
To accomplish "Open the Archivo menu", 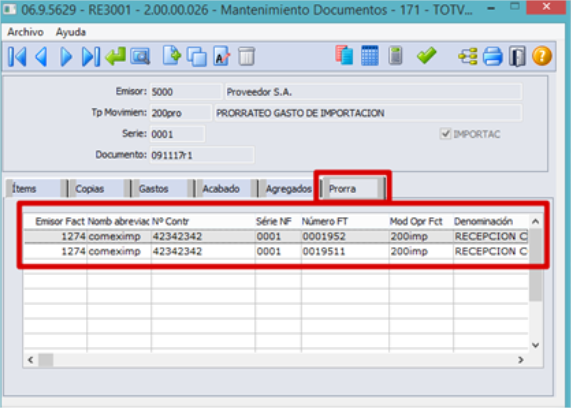I will (25, 32).
